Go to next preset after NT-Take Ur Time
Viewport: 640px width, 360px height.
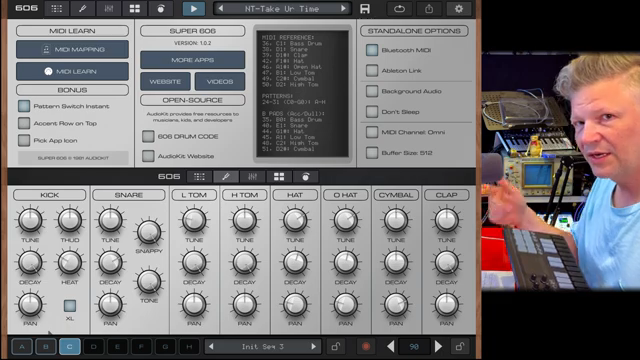pos(343,9)
